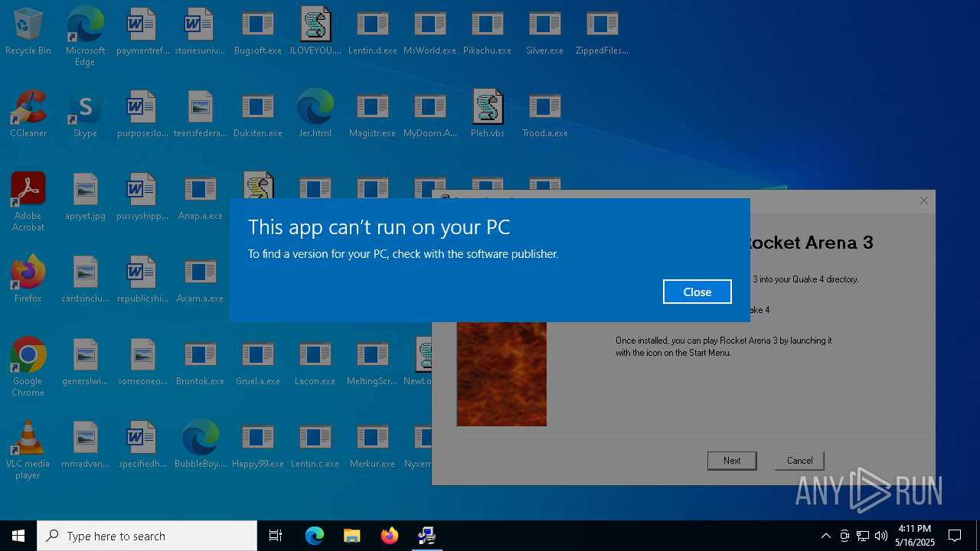Screen dimensions: 980x551
Task: Close the installer window with X
Action: [x=923, y=201]
